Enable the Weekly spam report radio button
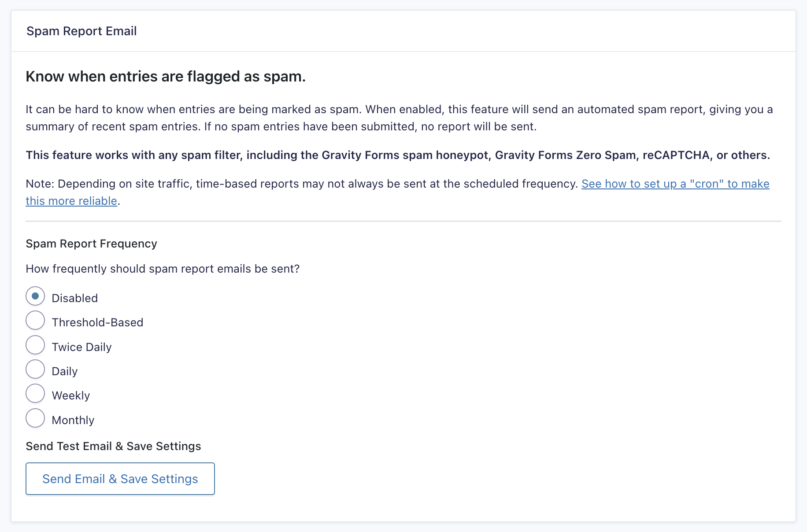This screenshot has width=807, height=532. [35, 394]
